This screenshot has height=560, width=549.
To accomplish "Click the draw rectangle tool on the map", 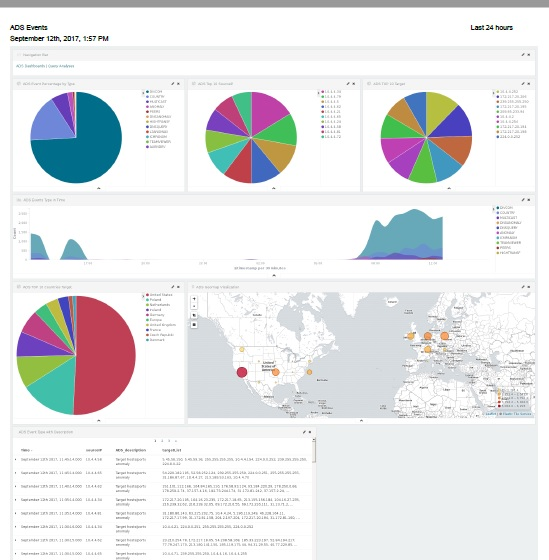I will [x=194, y=325].
